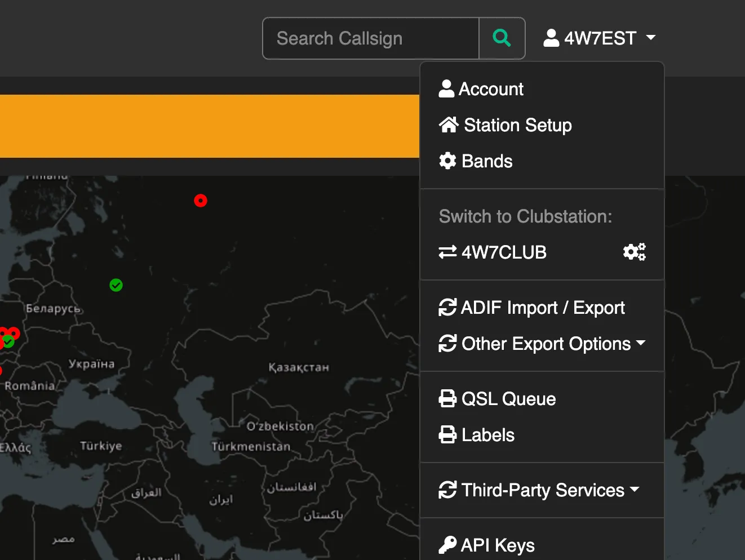
Task: Select Bands from the menu
Action: 487,161
